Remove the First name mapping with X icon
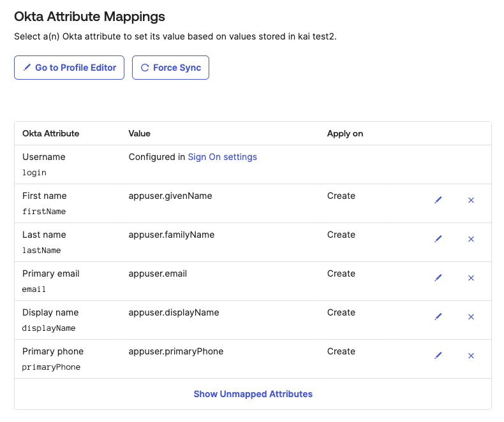This screenshot has height=422, width=504. tap(471, 200)
